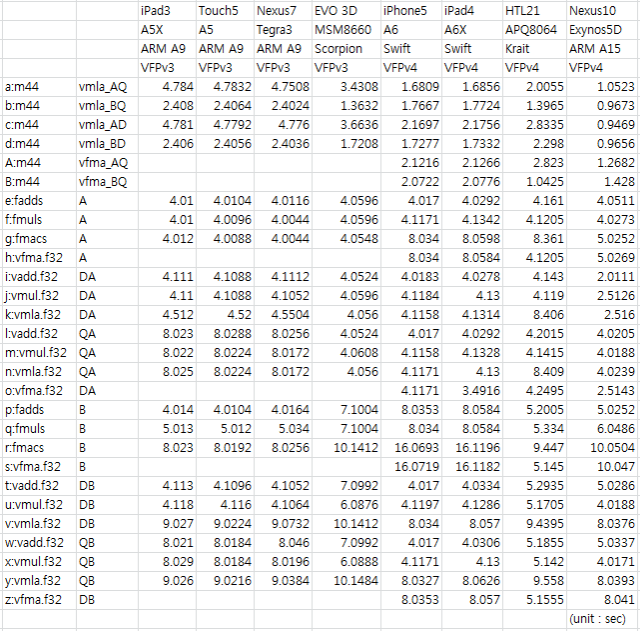Select the 6.0486 value cell
This screenshot has height=631, width=640.
point(602,429)
